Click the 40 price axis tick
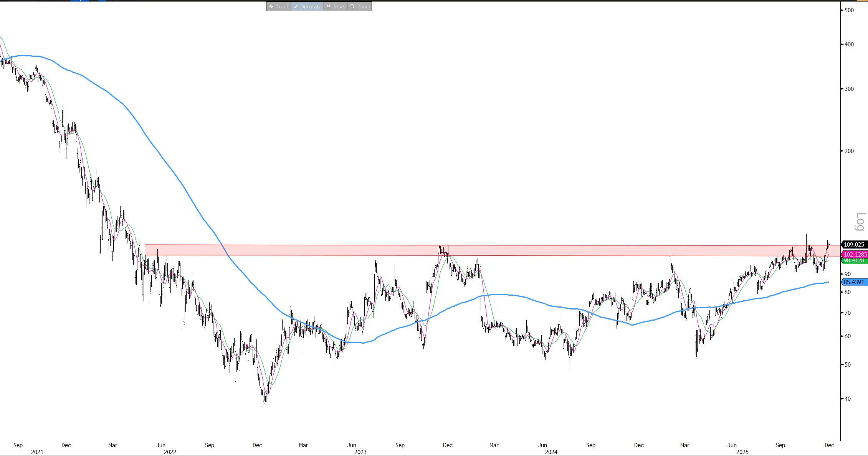Image resolution: width=868 pixels, height=456 pixels. (848, 398)
